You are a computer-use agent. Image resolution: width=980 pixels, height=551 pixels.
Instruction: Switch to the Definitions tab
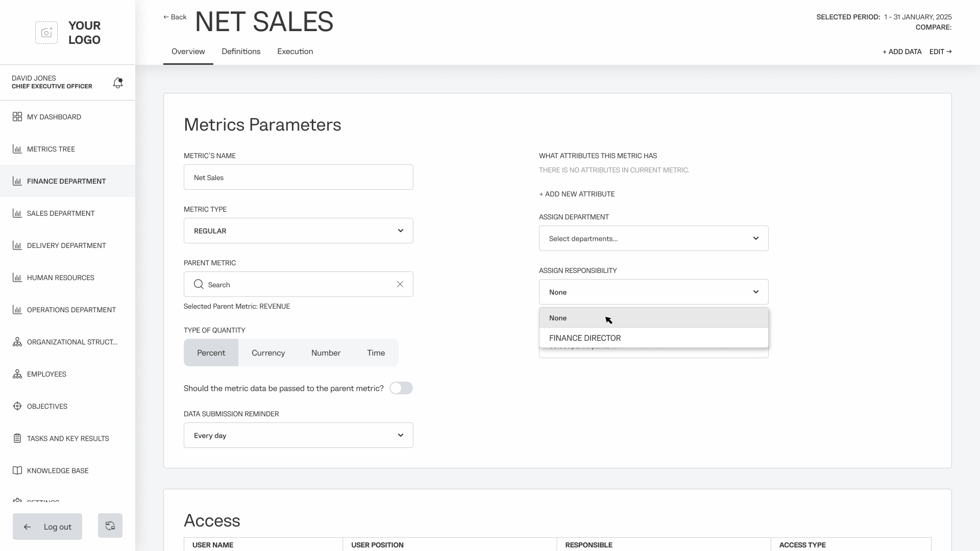coord(241,52)
